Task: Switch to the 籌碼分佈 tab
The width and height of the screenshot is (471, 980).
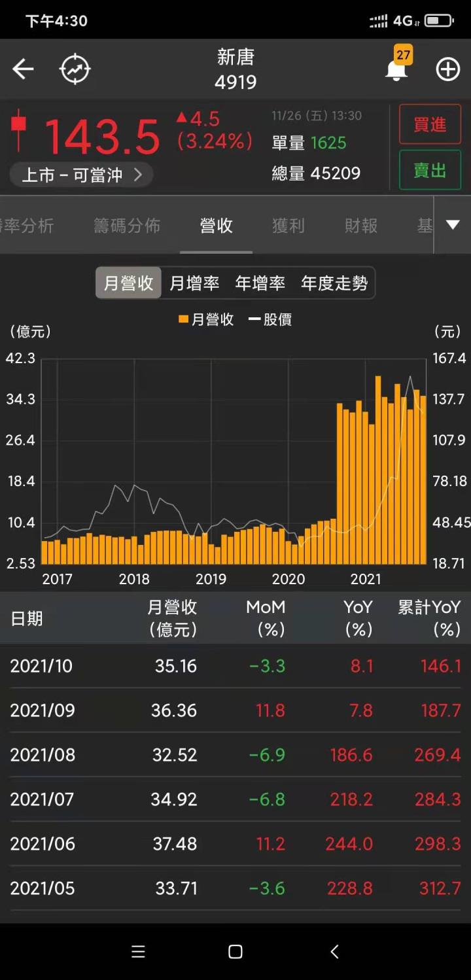Action: click(x=127, y=226)
